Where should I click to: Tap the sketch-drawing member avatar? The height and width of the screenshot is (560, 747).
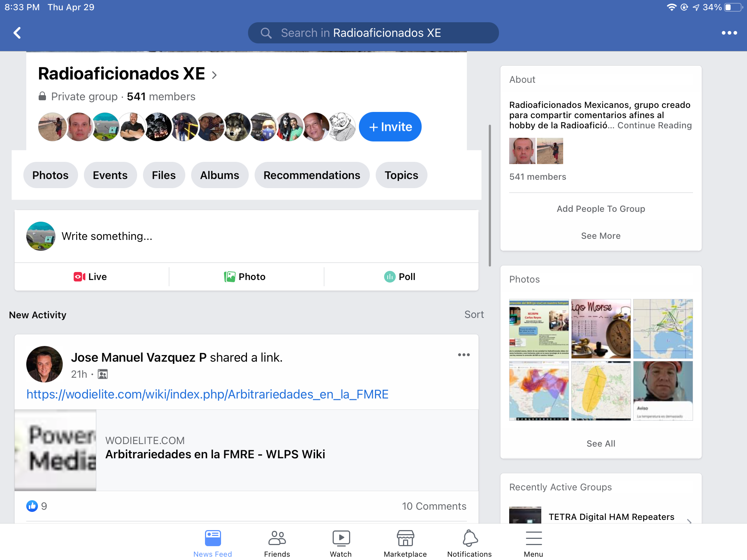pyautogui.click(x=342, y=127)
